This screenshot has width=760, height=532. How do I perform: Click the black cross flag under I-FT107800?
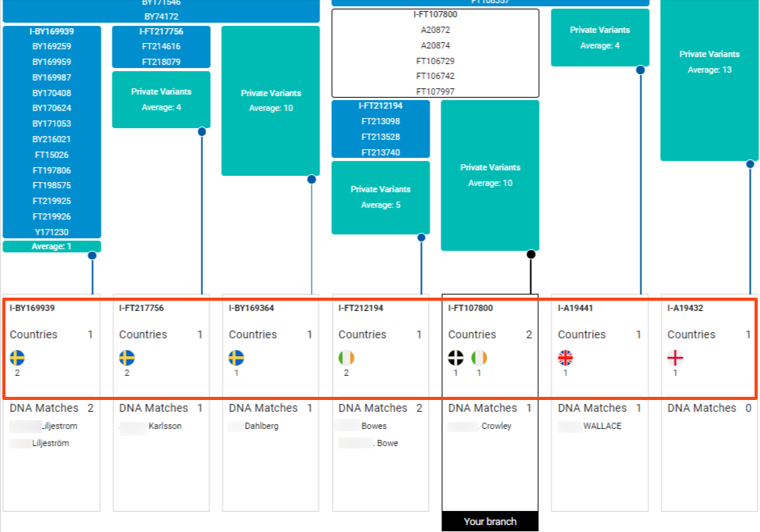[x=455, y=358]
